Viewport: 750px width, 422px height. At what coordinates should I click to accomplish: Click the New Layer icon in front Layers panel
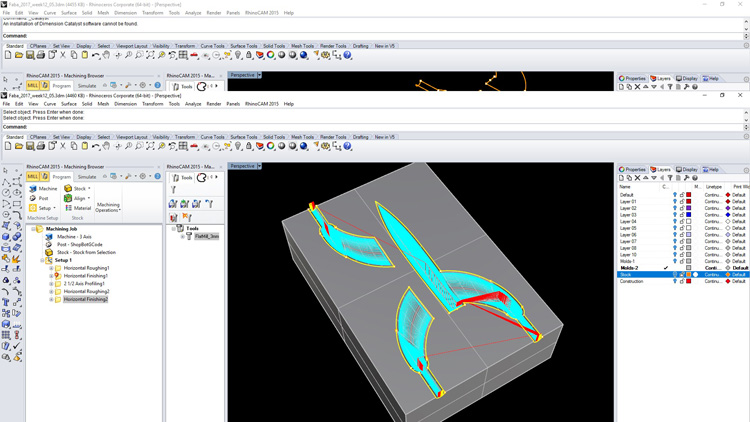point(621,178)
